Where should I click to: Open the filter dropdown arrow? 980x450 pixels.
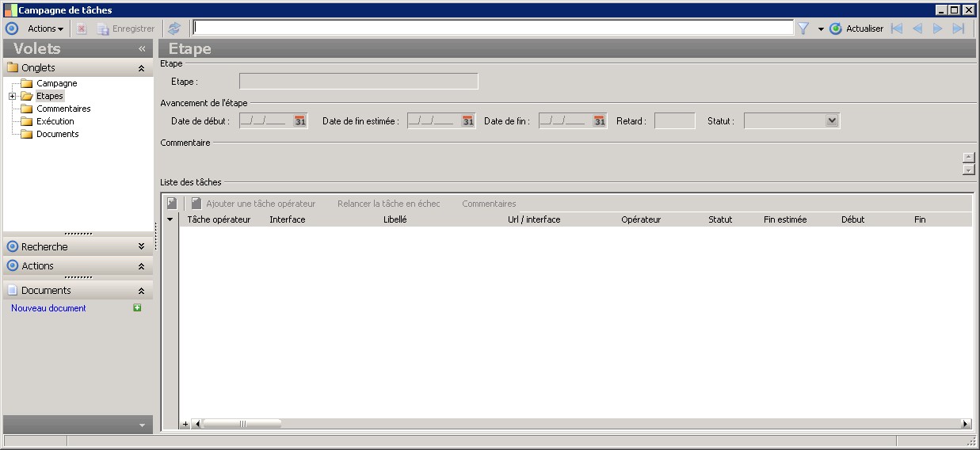[x=821, y=29]
